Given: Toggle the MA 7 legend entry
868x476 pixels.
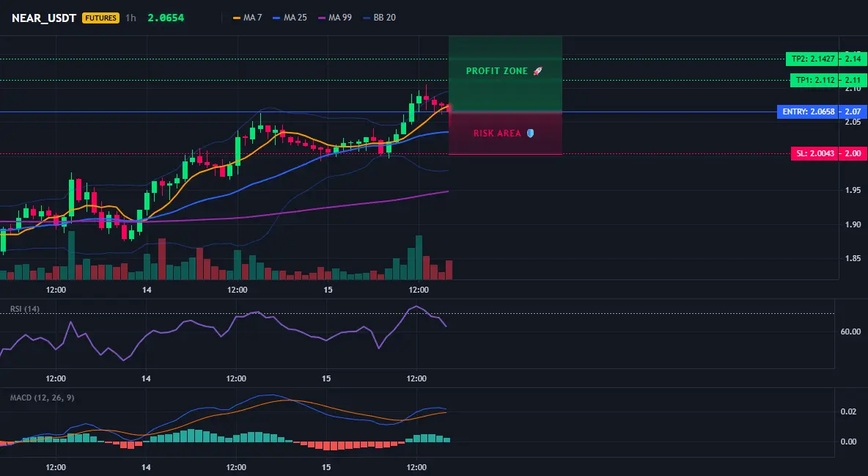Looking at the screenshot, I should pyautogui.click(x=248, y=18).
